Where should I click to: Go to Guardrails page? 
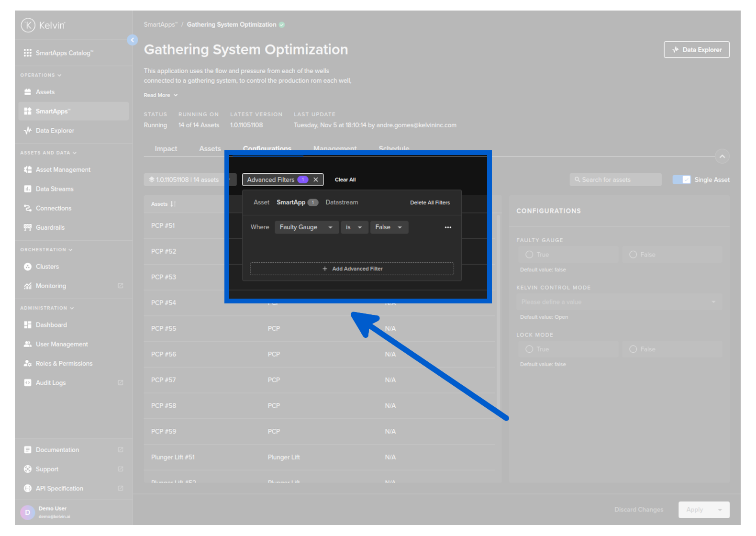pos(50,227)
